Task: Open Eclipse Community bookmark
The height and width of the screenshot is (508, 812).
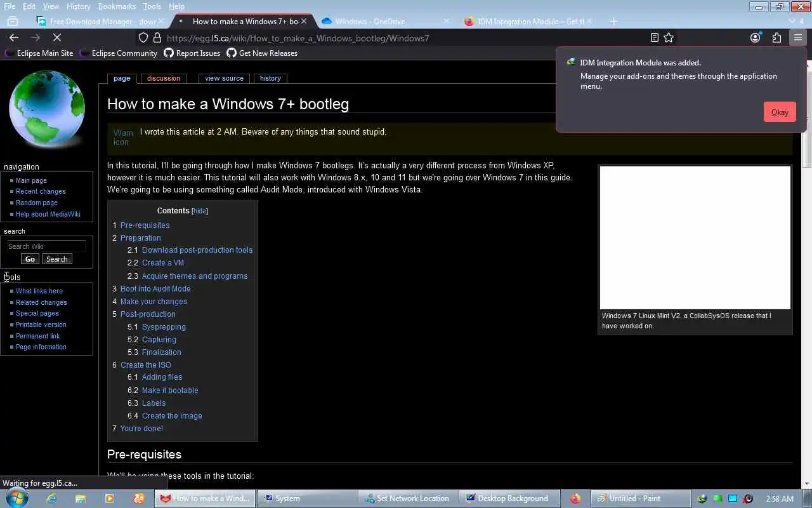Action: tap(118, 53)
